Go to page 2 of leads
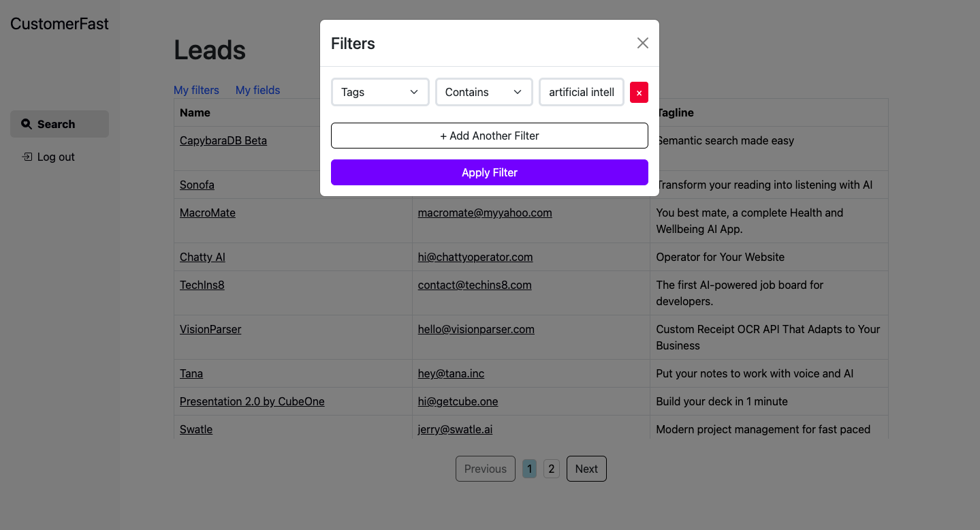980x530 pixels. (552, 469)
